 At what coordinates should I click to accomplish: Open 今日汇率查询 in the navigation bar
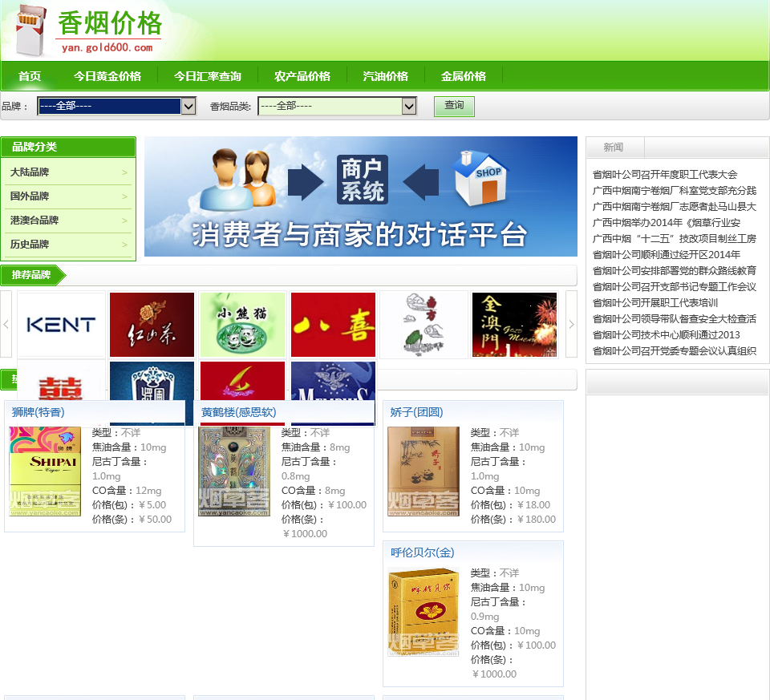click(207, 76)
